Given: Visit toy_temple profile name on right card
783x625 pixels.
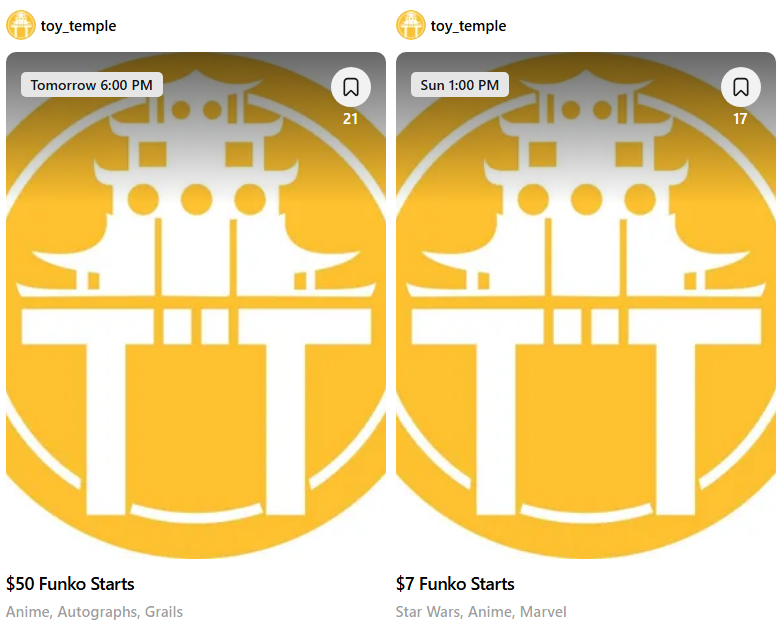Looking at the screenshot, I should click(x=468, y=26).
